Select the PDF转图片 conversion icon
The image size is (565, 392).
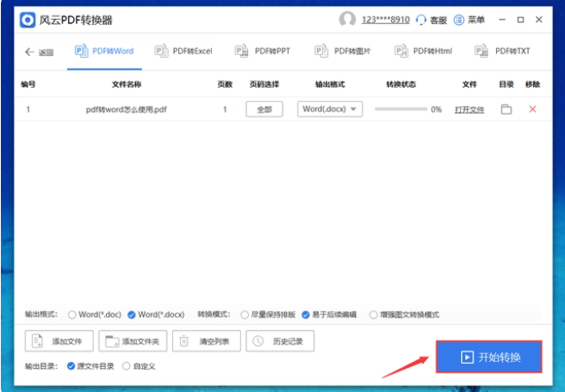321,52
